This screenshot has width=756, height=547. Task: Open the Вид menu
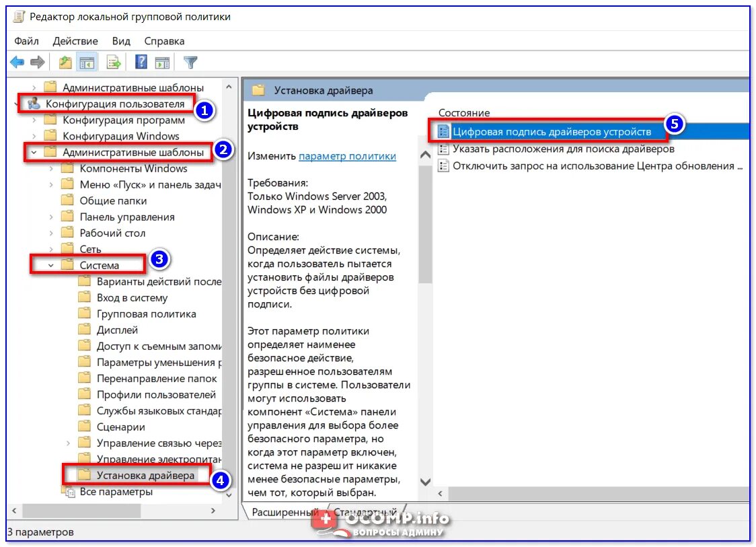[122, 41]
